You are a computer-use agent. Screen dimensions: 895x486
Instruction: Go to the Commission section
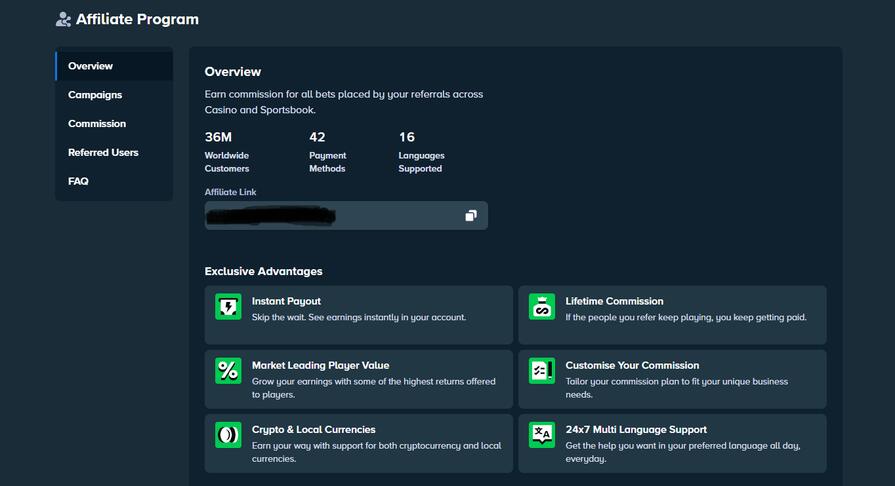[97, 124]
